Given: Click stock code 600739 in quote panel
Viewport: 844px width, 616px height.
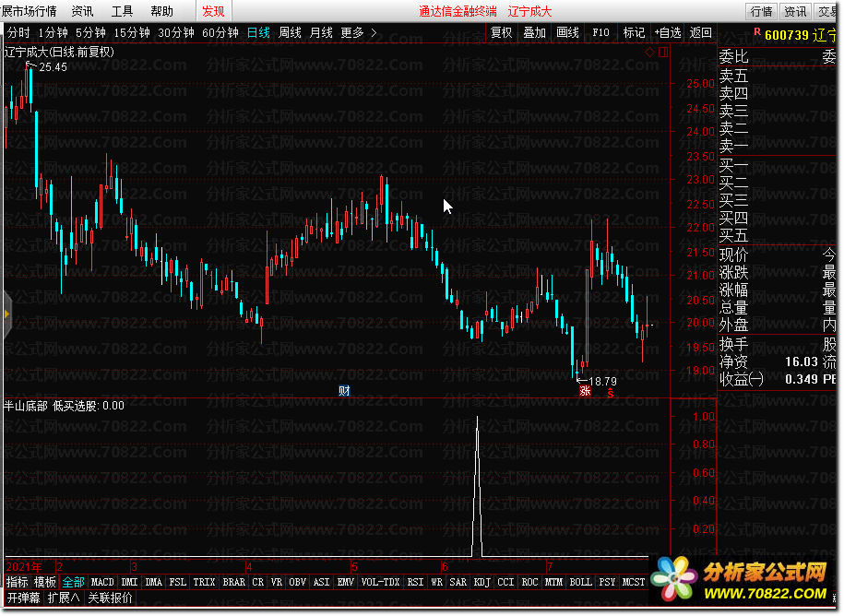Looking at the screenshot, I should coord(787,35).
